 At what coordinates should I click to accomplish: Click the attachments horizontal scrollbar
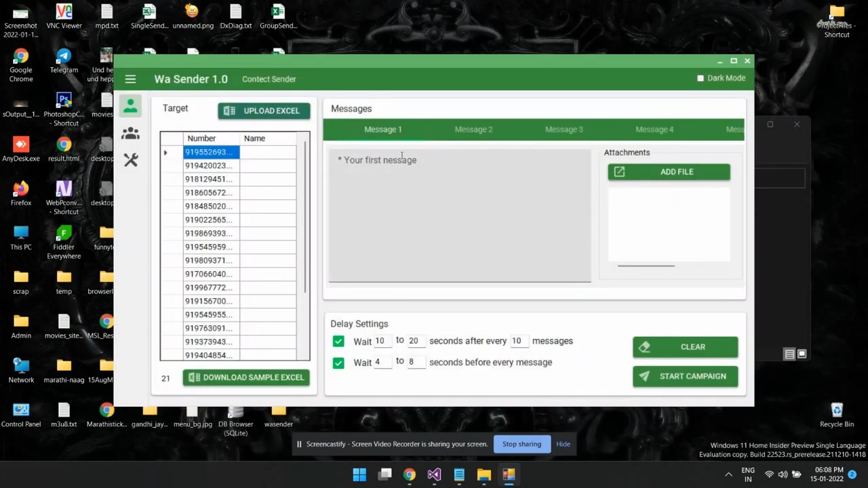646,266
